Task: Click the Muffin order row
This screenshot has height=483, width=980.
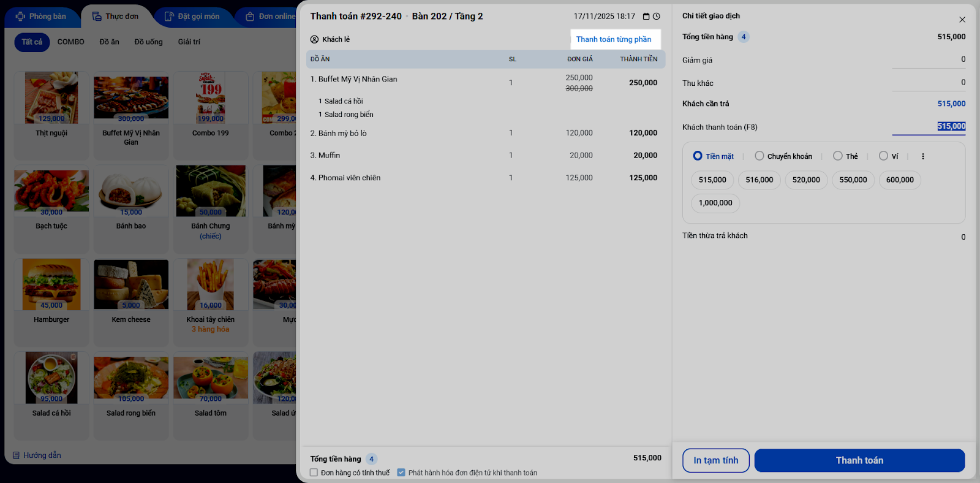Action: [486, 156]
